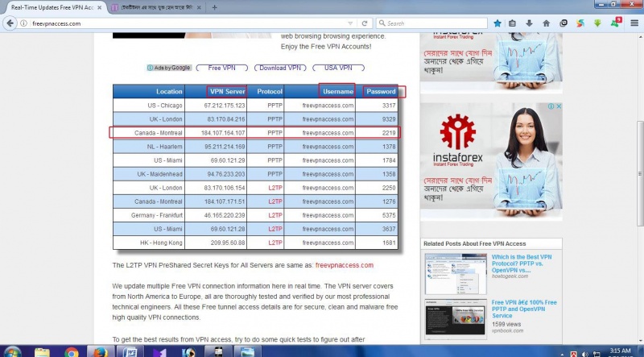Click the Ads by Google label
Image resolution: width=644 pixels, height=357 pixels.
click(169, 68)
